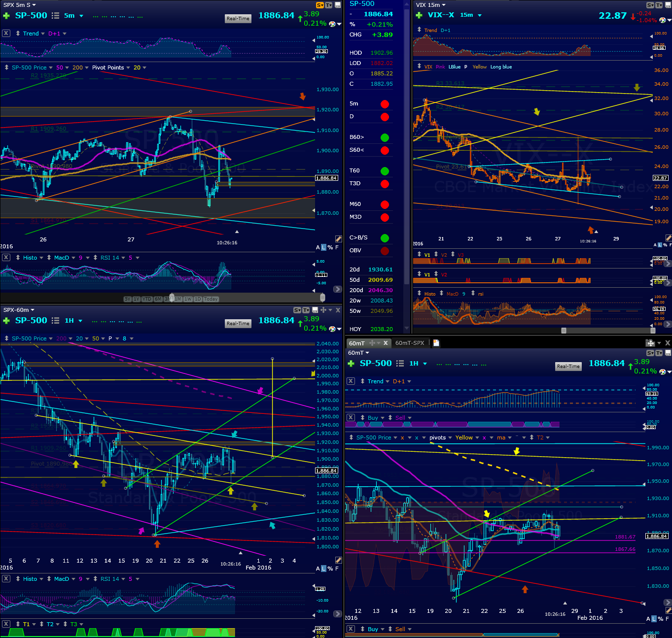
Task: Close the Trend pane in SPX 5m chart
Action: [x=6, y=34]
